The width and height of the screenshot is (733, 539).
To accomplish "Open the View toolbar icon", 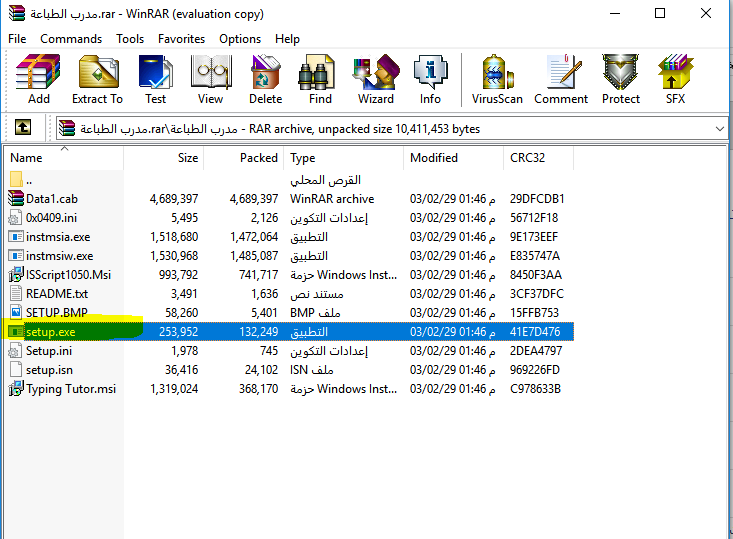I will click(x=211, y=72).
